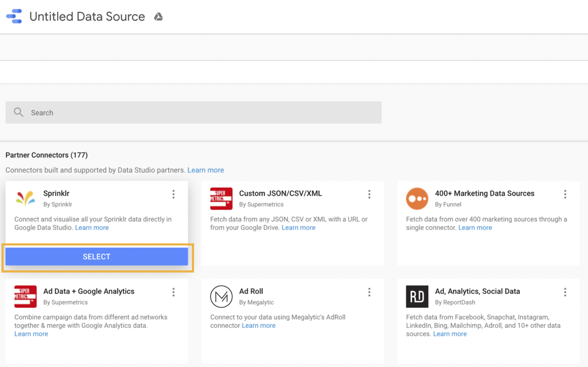The image size is (588, 367).
Task: Open Learn more link in Sprinklr description
Action: pos(92,228)
